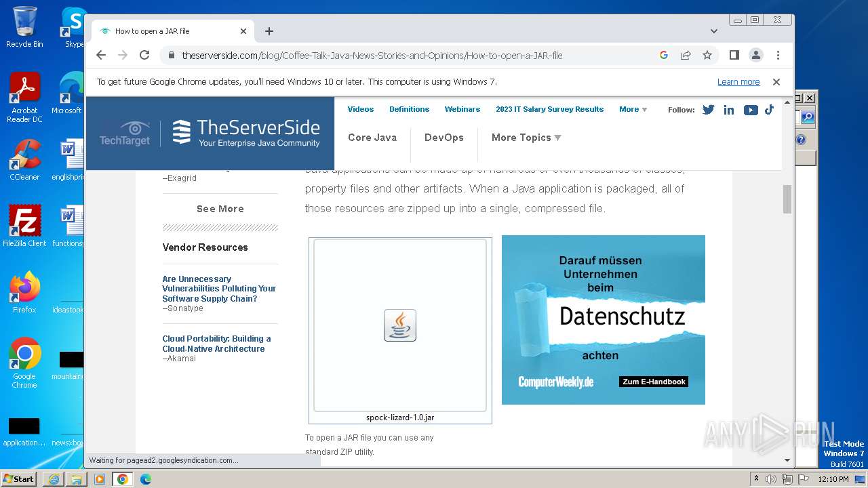Screen dimensions: 868x488
Task: Show hidden system tray icons
Action: point(757,479)
